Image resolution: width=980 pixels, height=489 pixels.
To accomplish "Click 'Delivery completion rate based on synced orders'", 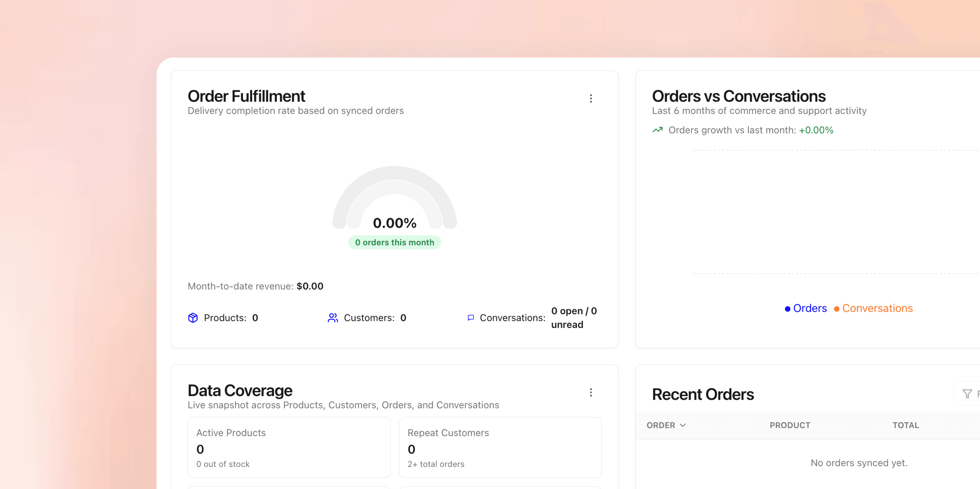I will (296, 111).
